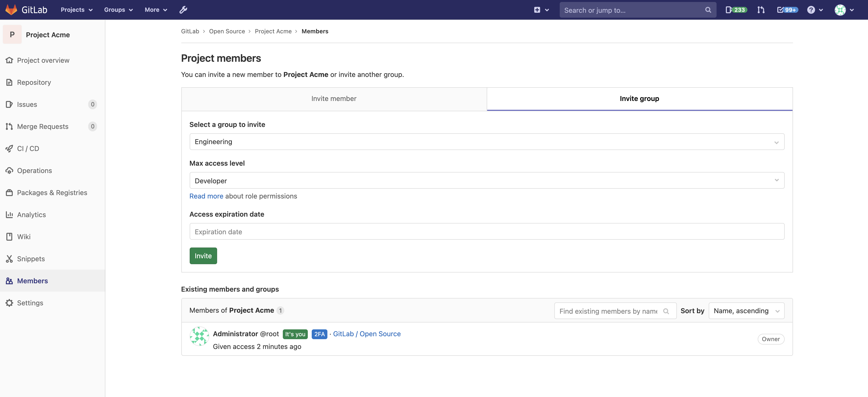
Task: Open issues counter icon showing 233
Action: point(736,10)
